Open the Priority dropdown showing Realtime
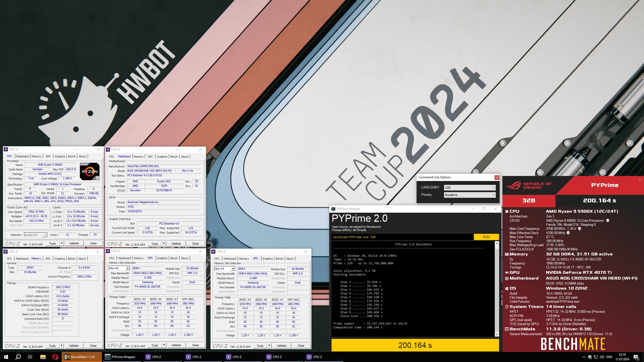Viewport: 644px width, 362px height. (470, 195)
